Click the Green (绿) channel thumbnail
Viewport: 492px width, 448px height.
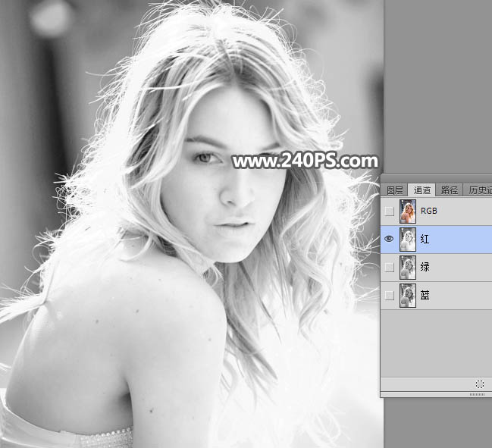[x=408, y=267]
